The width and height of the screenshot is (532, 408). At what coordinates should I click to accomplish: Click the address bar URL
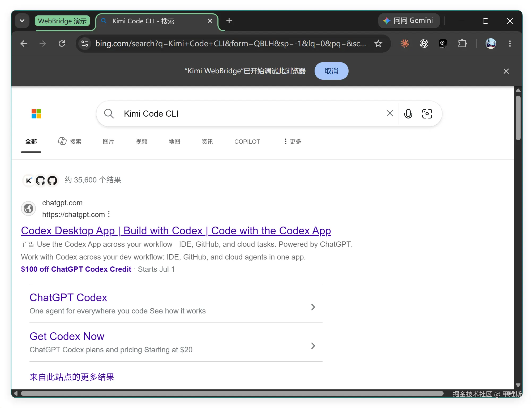[x=231, y=43]
